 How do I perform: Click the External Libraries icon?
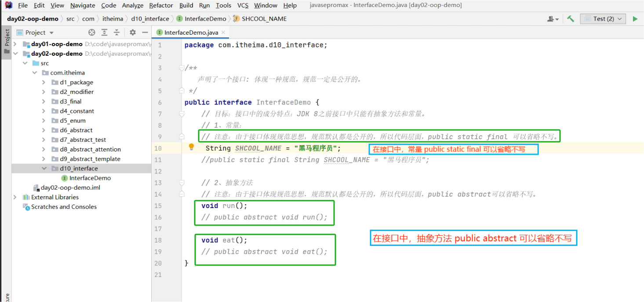coord(26,197)
